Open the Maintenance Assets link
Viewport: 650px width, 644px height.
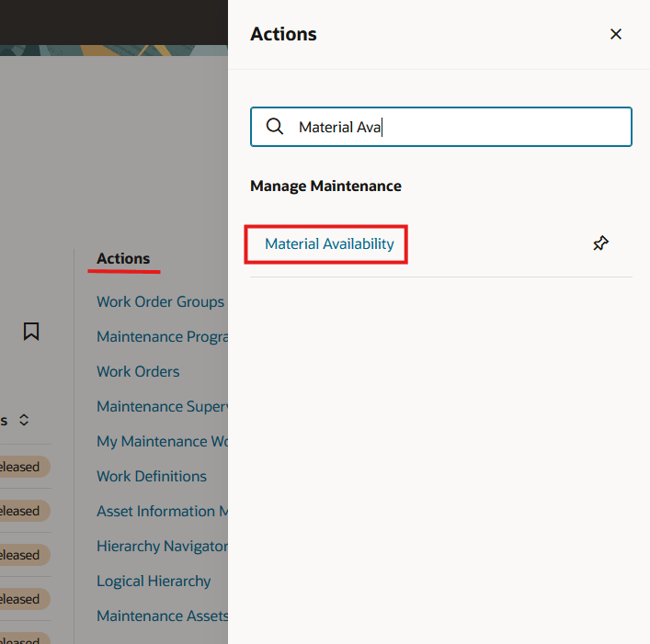[x=162, y=616]
